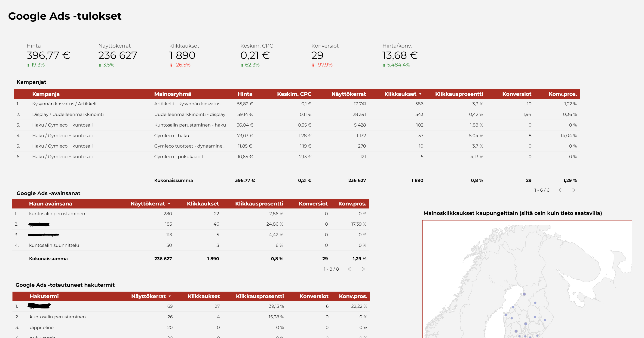Sort campaigns by the Hinta column header
644x338 pixels.
[245, 94]
